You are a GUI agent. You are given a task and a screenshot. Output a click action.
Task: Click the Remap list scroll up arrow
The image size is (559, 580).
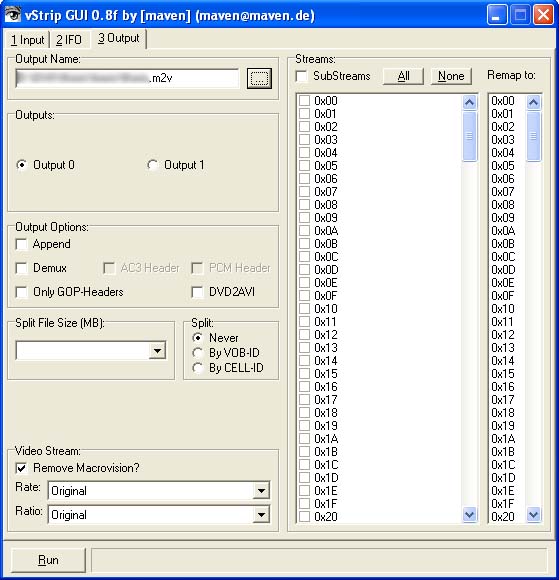[533, 102]
